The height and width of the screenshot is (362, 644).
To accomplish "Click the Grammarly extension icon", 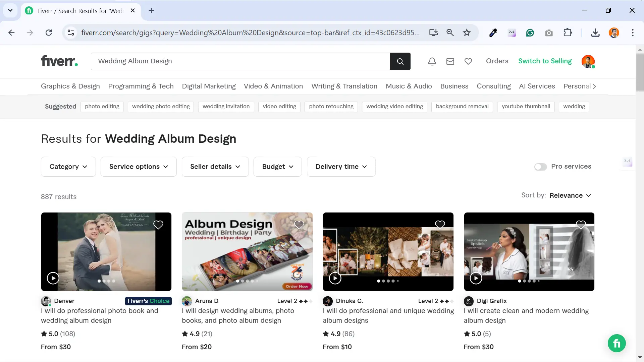I will click(x=530, y=33).
